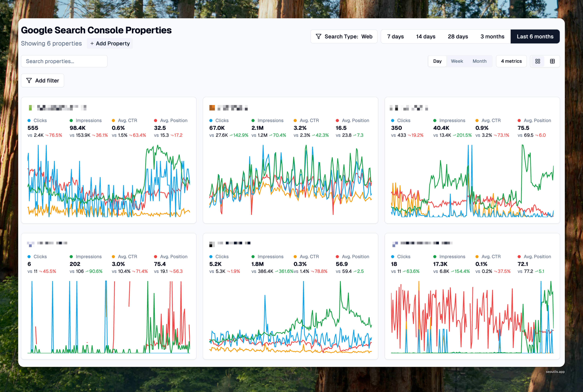Click blue Clicks dot in first property card
Image resolution: width=583 pixels, height=392 pixels.
click(x=29, y=121)
